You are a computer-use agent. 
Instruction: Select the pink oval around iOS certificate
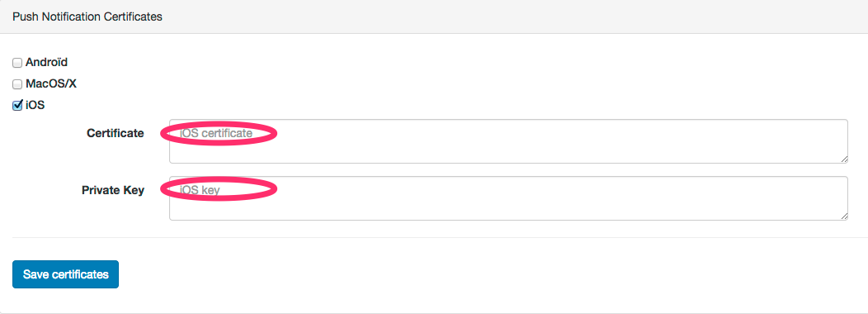point(219,134)
